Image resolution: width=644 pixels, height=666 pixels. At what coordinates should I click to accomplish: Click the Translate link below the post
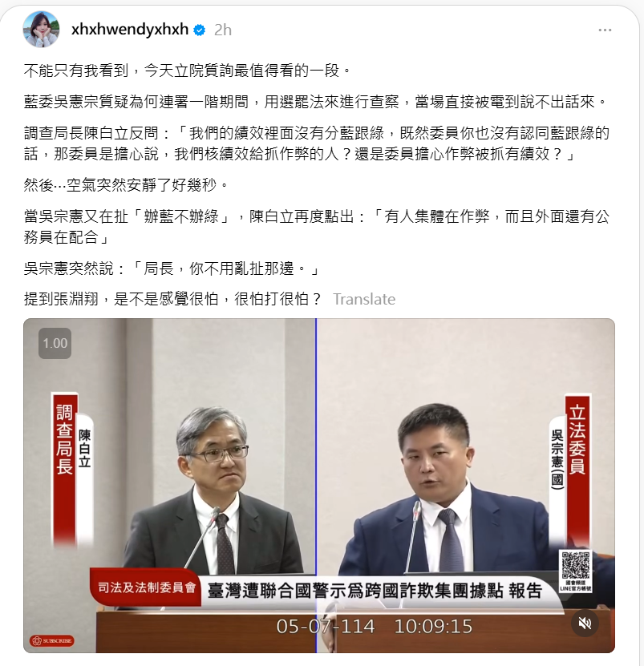(x=364, y=299)
